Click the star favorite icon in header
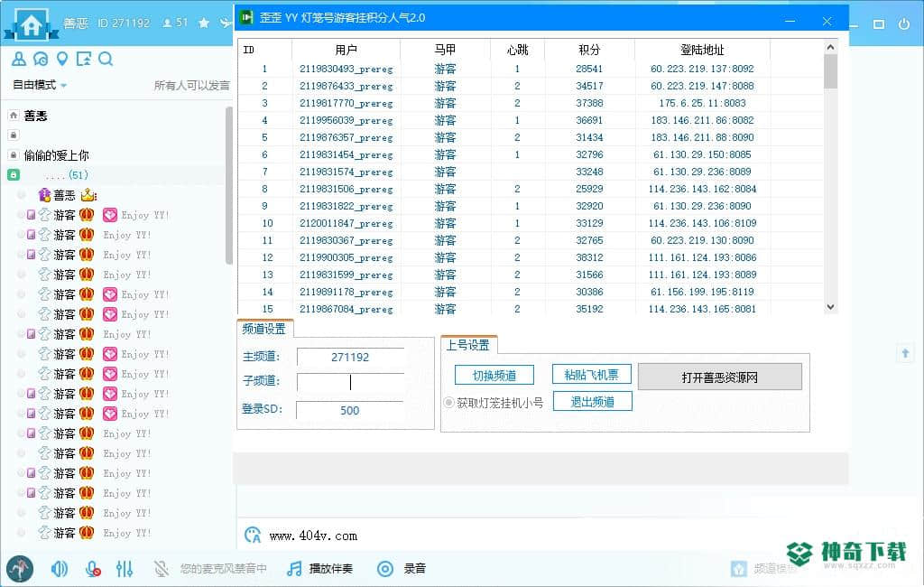 tap(204, 23)
